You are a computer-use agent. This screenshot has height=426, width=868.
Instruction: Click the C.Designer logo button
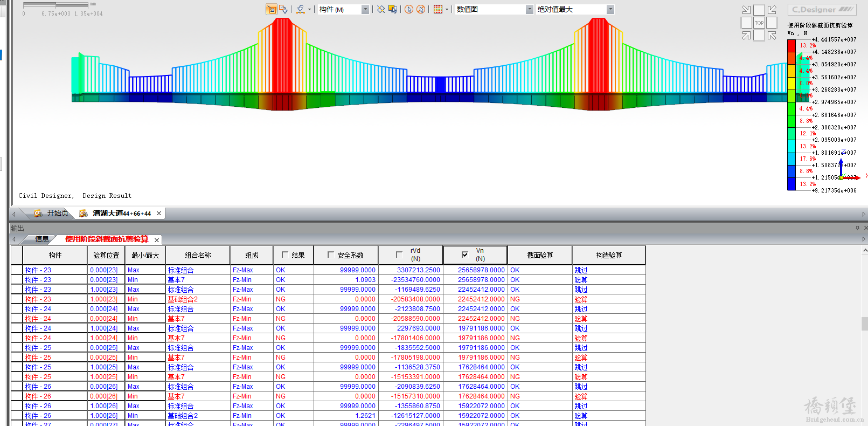click(x=822, y=10)
